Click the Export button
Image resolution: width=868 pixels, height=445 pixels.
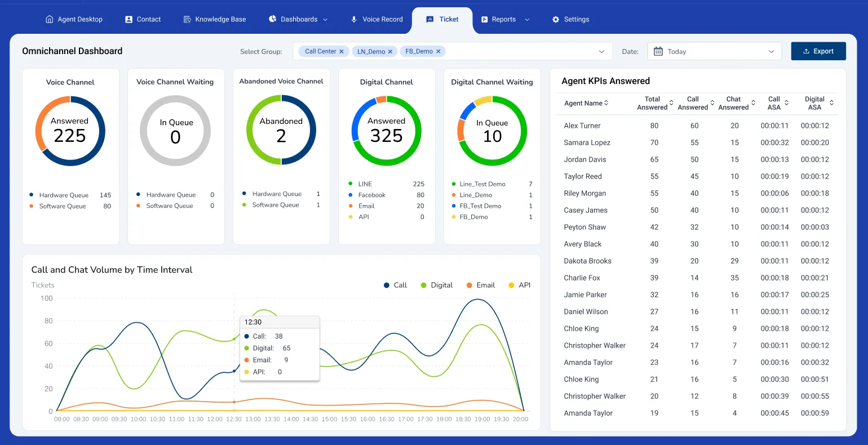[x=818, y=51]
